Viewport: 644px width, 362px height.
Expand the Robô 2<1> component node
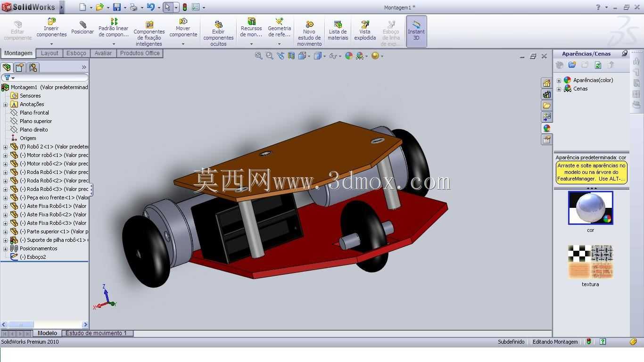pos(6,147)
